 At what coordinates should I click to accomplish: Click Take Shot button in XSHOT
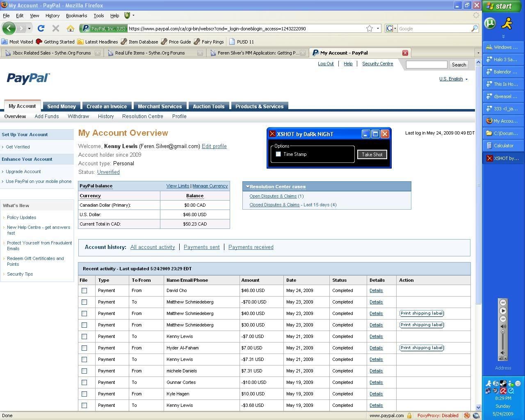372,154
